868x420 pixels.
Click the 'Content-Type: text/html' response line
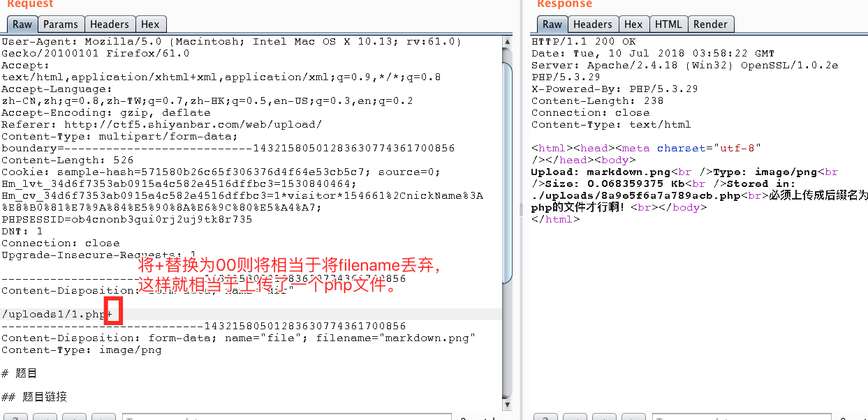(x=612, y=125)
